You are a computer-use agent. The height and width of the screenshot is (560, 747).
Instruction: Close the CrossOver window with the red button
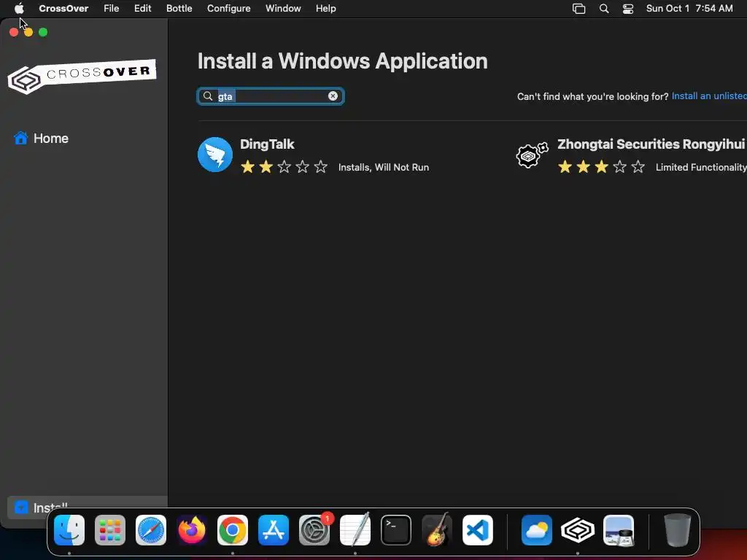14,32
